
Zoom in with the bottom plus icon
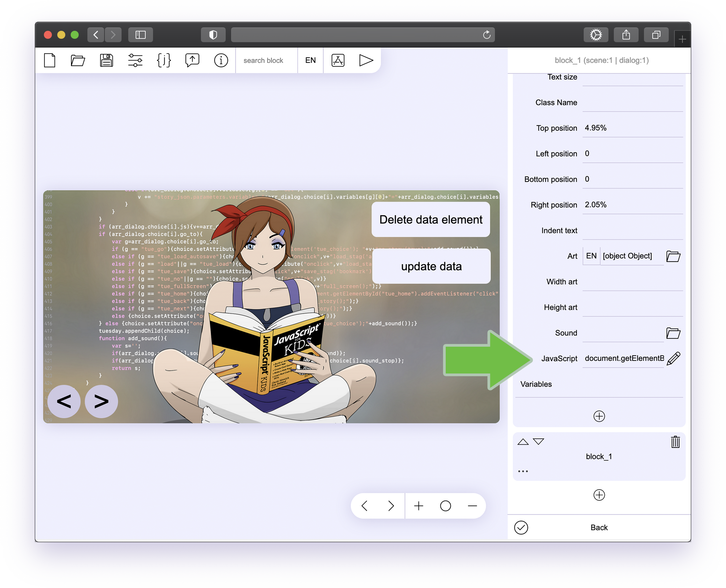pyautogui.click(x=419, y=506)
